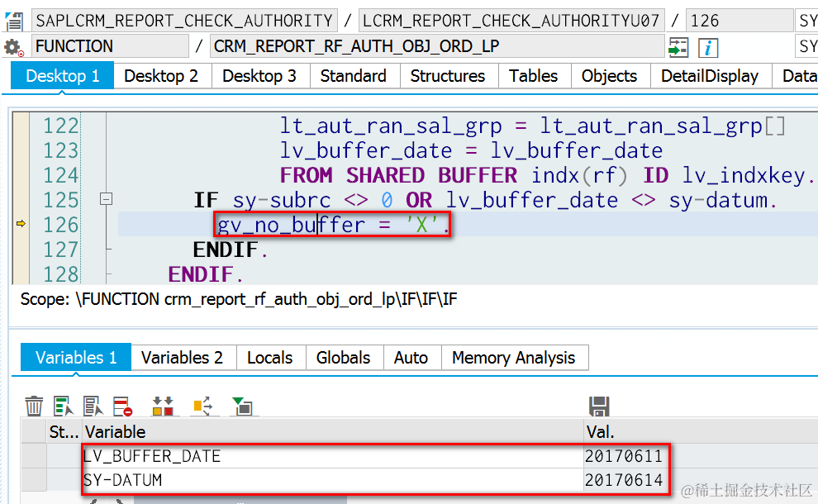
Task: Select the Globals tab
Action: coord(343,358)
